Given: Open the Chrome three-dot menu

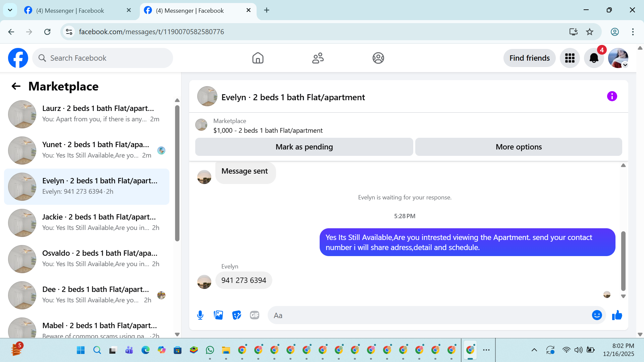Looking at the screenshot, I should 633,32.
